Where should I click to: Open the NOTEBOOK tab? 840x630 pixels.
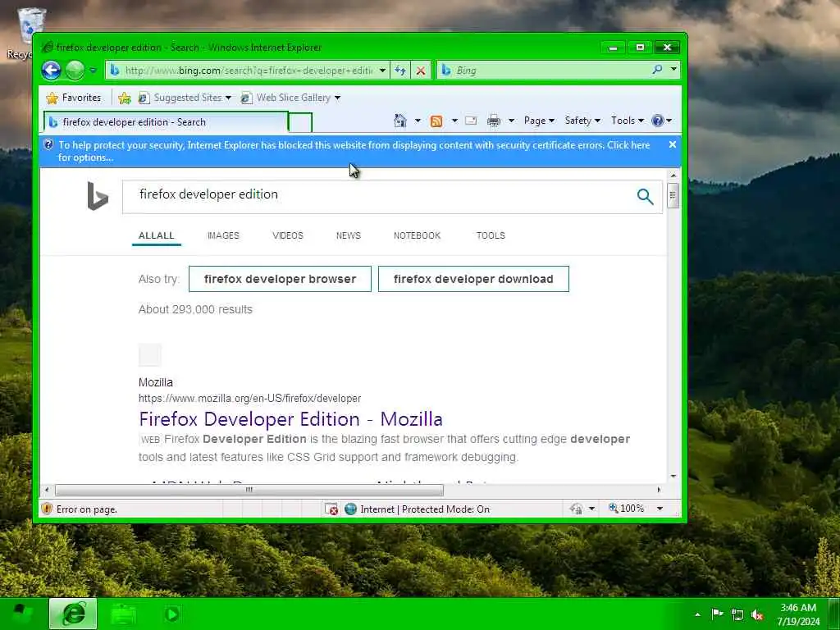click(417, 235)
